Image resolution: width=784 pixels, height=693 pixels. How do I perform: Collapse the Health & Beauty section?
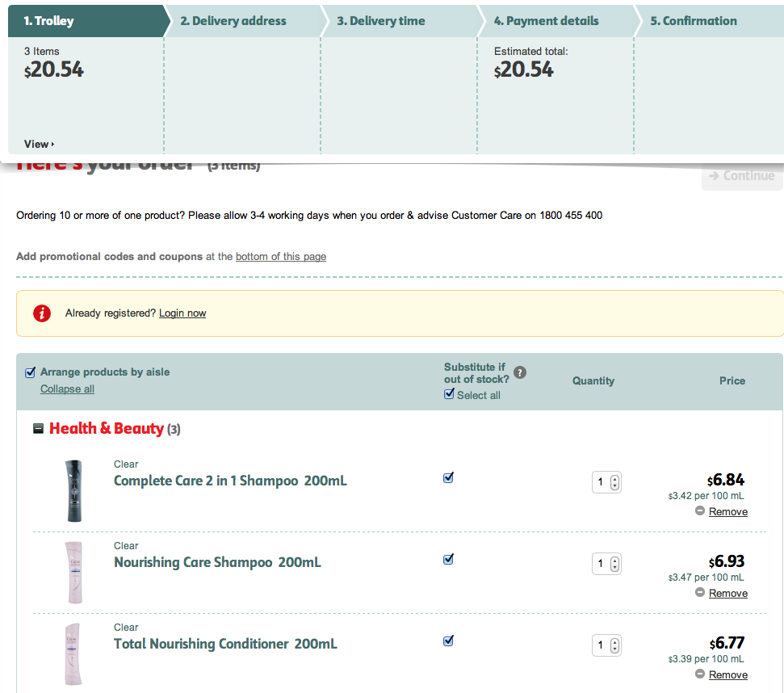tap(38, 429)
